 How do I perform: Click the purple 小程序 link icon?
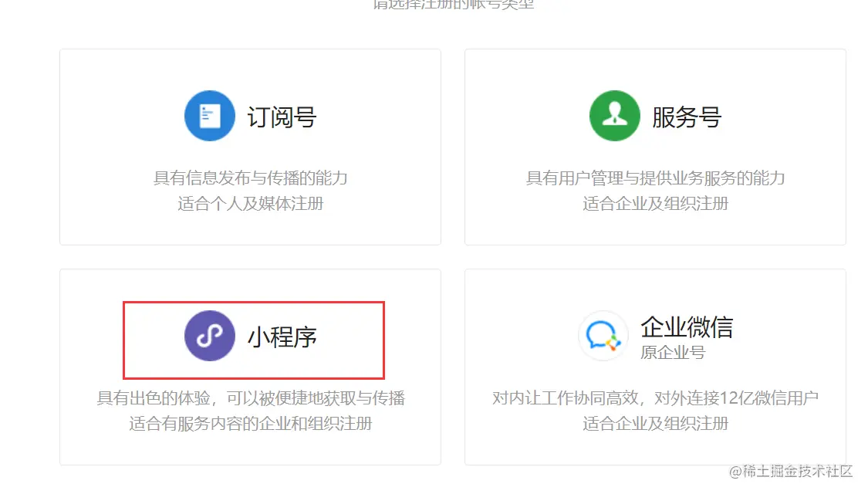tap(210, 336)
